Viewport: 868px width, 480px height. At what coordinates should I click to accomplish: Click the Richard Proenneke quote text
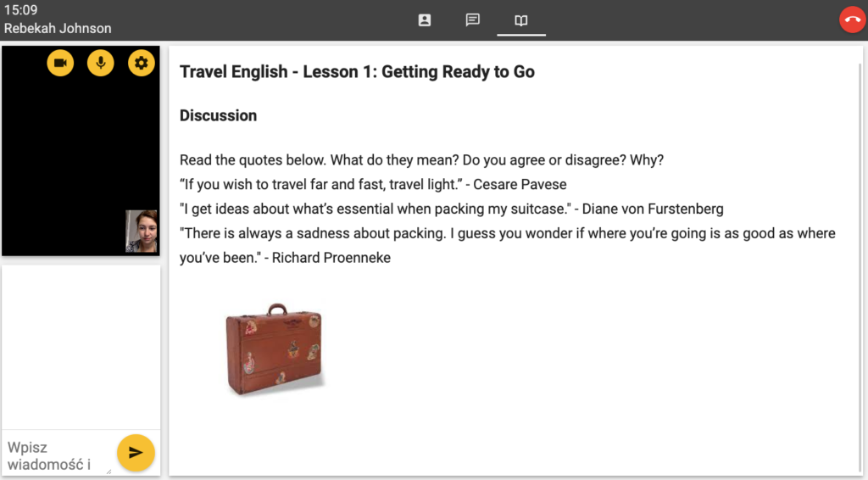(x=507, y=233)
